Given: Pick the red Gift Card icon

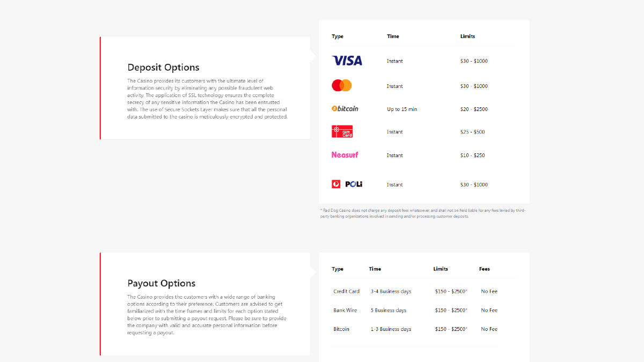Looking at the screenshot, I should (342, 131).
